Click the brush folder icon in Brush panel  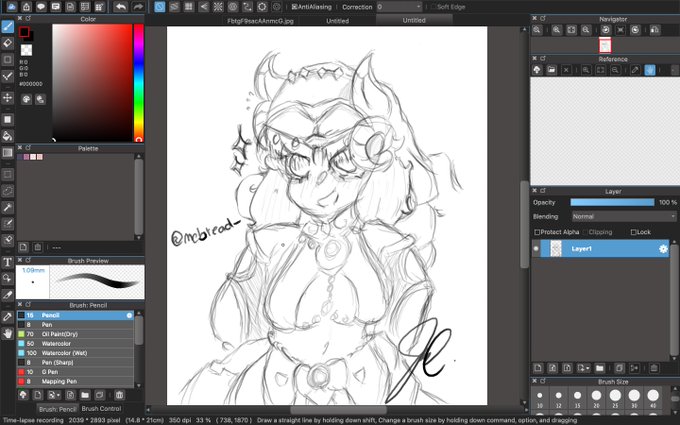pos(85,395)
